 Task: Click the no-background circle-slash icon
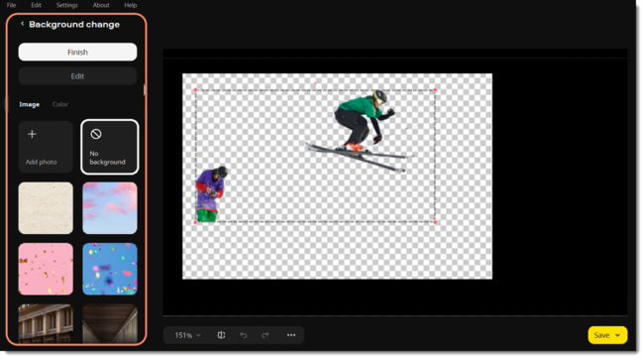coord(96,134)
